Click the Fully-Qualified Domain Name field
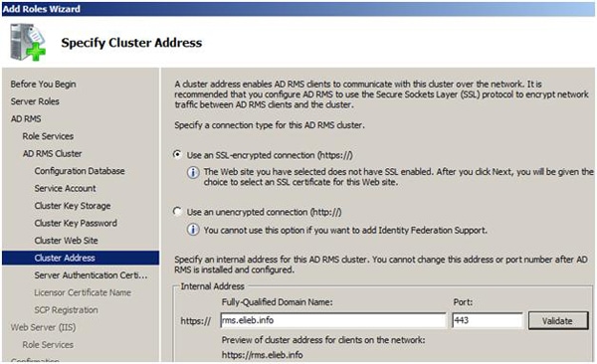The image size is (597, 364). [332, 320]
